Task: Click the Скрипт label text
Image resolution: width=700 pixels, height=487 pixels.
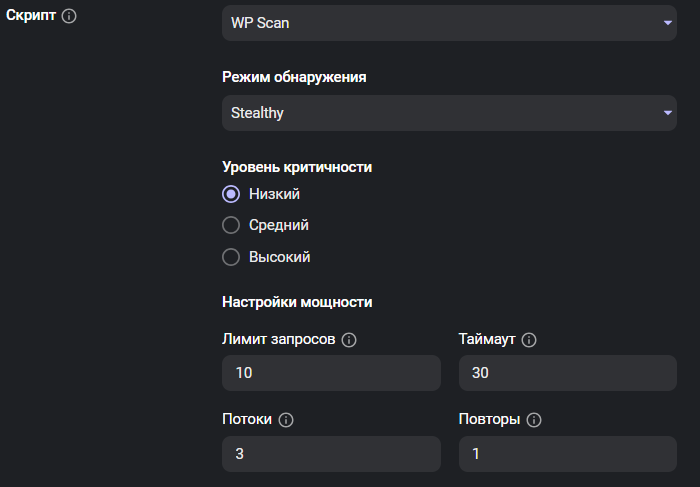Action: point(31,15)
